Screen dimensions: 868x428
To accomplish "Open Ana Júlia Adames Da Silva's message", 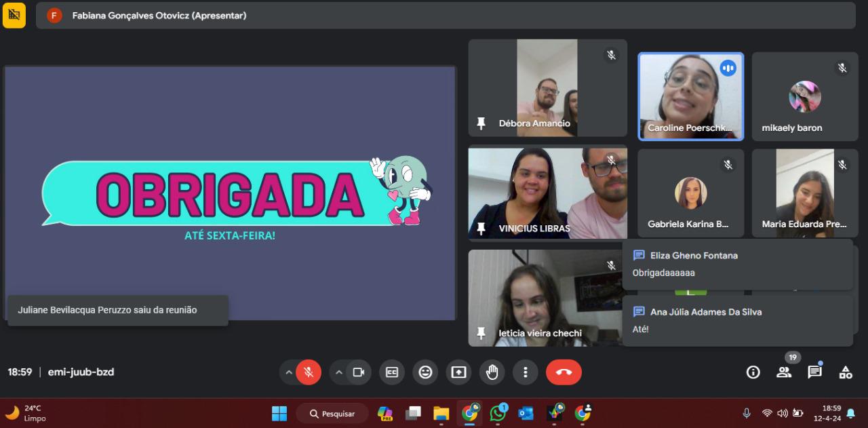I will tap(737, 321).
